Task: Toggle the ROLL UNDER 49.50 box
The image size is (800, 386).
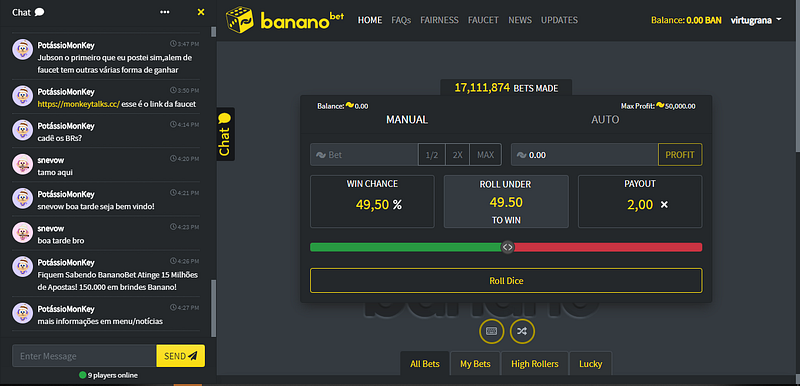Action: [x=506, y=201]
